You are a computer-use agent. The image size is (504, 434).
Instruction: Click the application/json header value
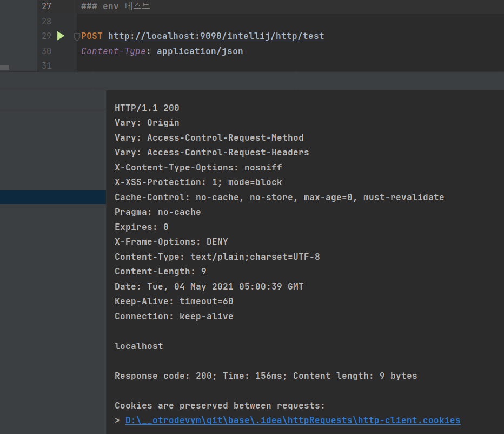click(x=200, y=51)
